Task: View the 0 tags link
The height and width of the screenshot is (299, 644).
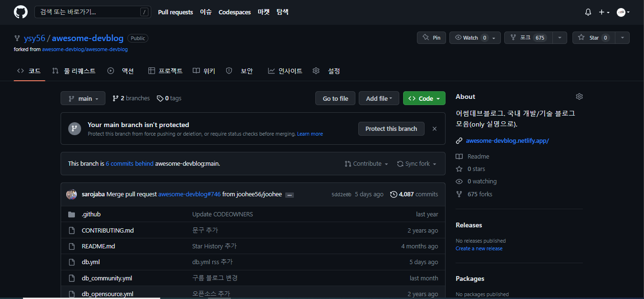Action: point(169,98)
